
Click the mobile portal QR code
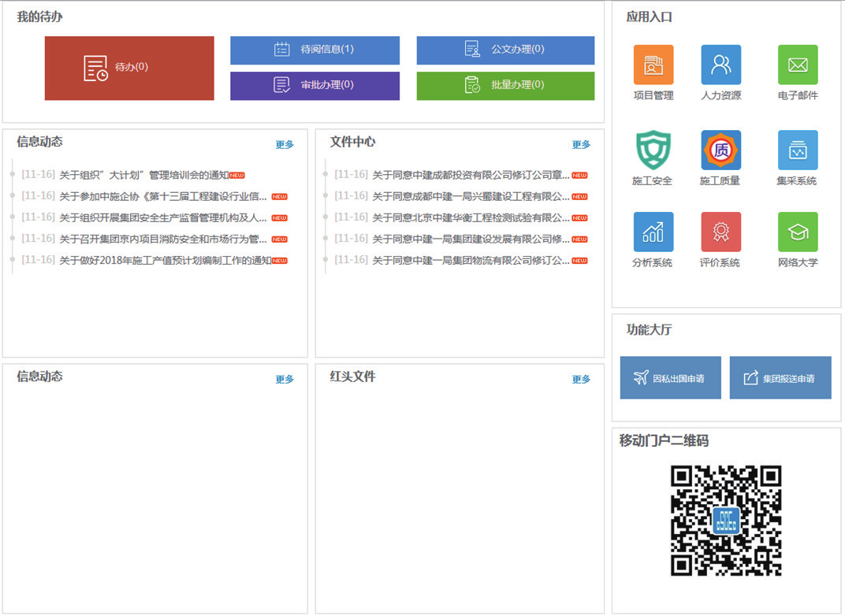pos(726,521)
